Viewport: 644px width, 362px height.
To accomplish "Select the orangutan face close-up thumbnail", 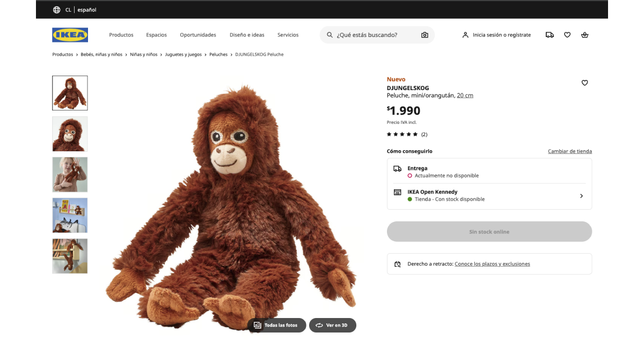I will coord(70,134).
